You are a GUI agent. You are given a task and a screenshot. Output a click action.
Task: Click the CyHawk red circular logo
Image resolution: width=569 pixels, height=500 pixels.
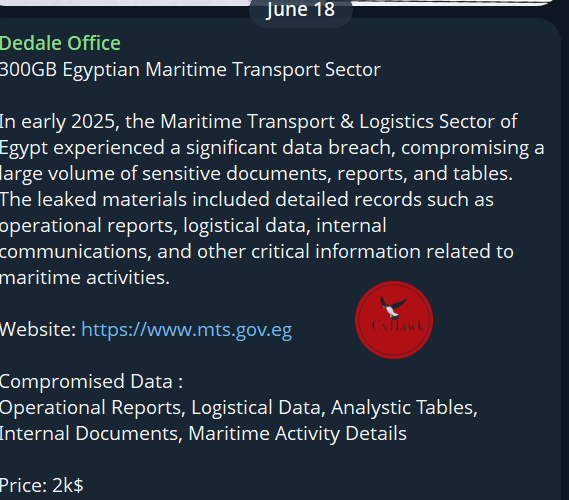pos(394,320)
